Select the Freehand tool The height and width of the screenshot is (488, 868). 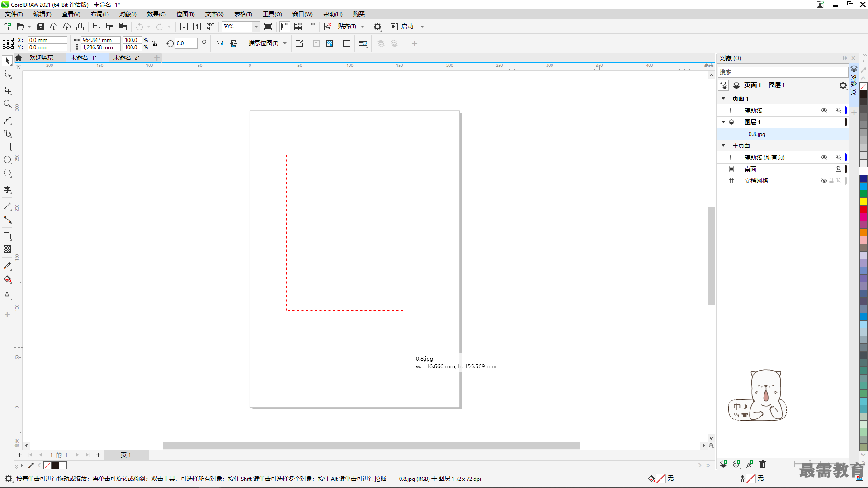(x=7, y=121)
